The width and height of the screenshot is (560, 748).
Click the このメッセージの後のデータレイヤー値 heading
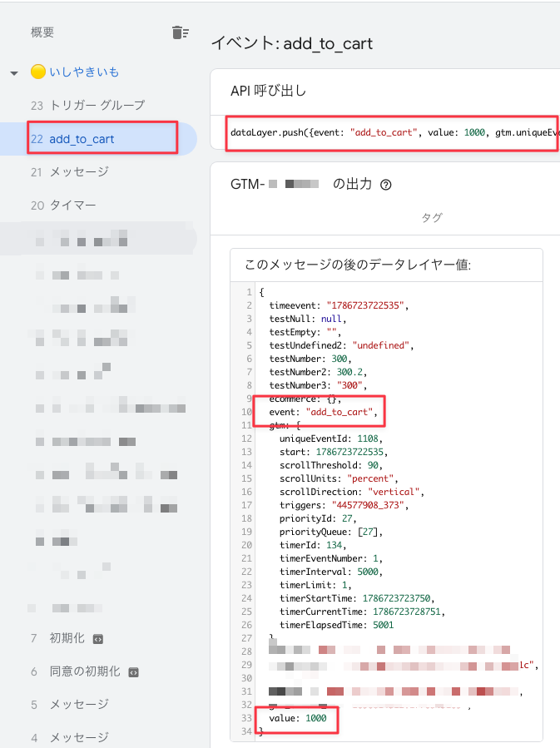pos(358,265)
